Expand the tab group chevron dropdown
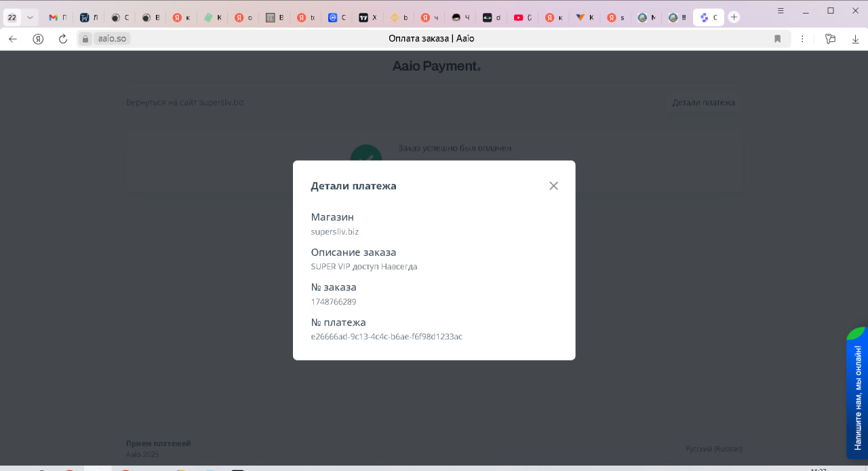868x471 pixels. tap(29, 18)
